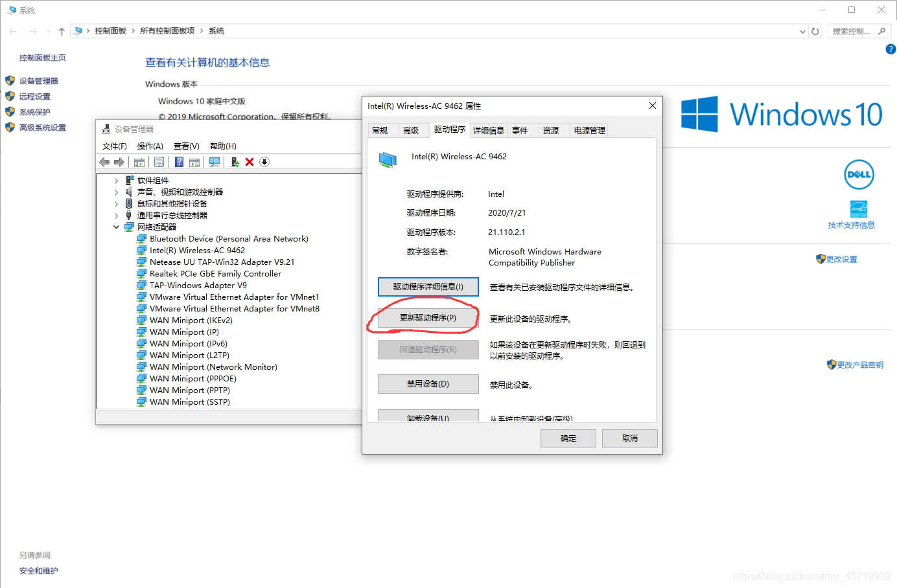The height and width of the screenshot is (588, 897).
Task: Expand 通用串行总线控制器 node
Action: click(x=116, y=216)
